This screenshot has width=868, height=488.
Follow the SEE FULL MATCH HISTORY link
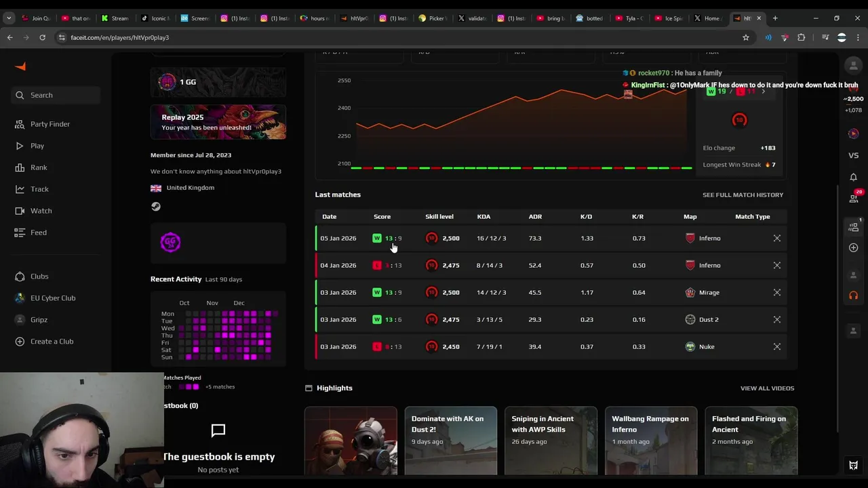pyautogui.click(x=743, y=195)
